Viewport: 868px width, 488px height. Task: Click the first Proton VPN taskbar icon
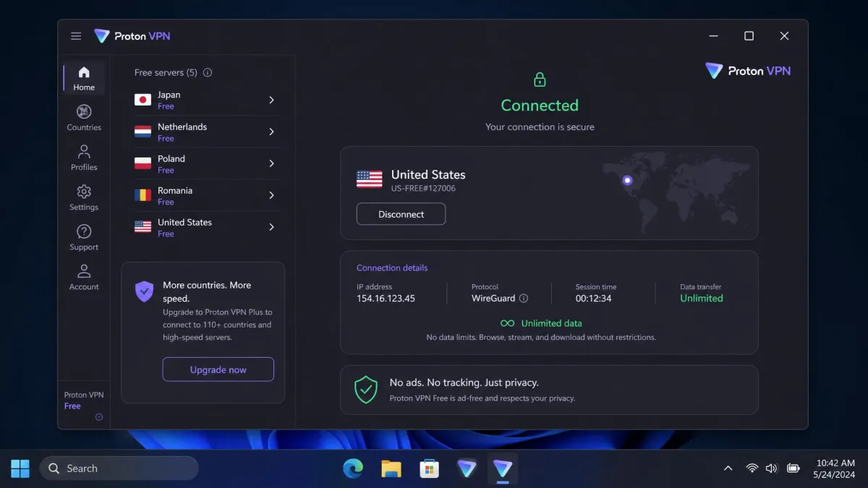pos(467,468)
